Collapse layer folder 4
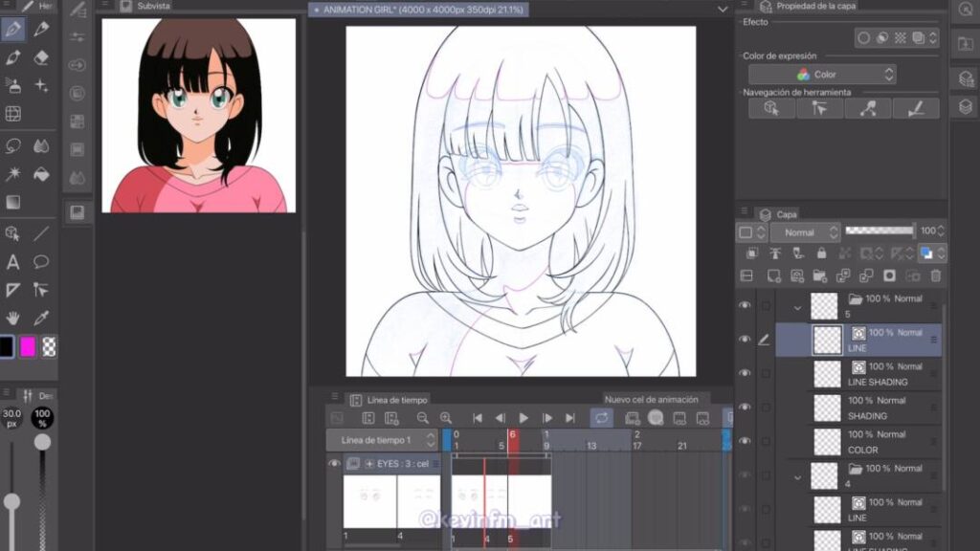The height and width of the screenshot is (551, 980). coord(797,477)
